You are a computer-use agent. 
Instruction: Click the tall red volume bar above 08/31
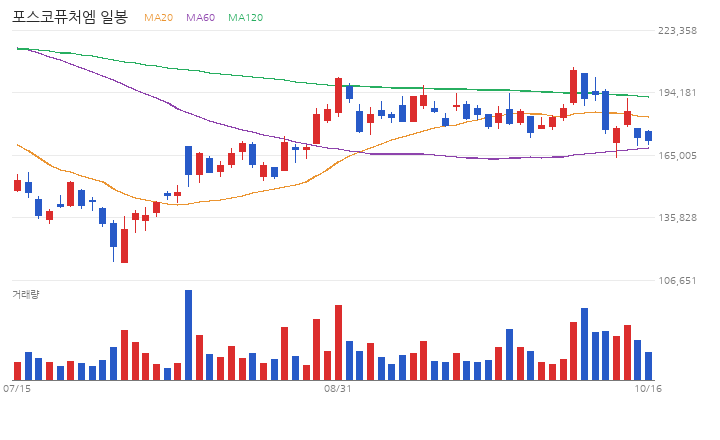point(338,343)
